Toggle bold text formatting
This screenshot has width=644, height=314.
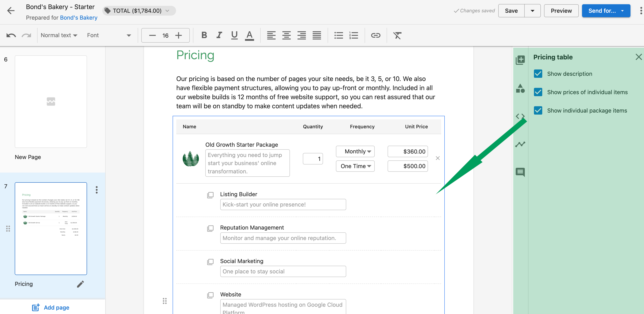point(204,35)
